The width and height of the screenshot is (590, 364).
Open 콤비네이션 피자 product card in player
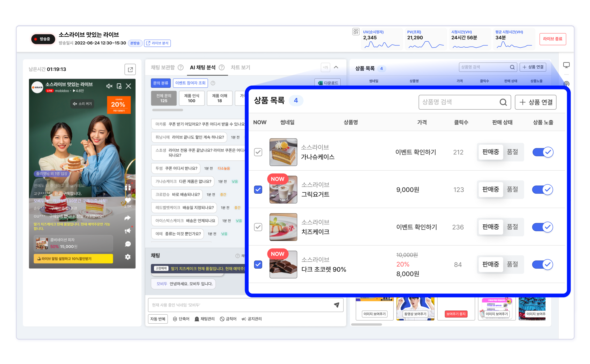[x=73, y=243]
